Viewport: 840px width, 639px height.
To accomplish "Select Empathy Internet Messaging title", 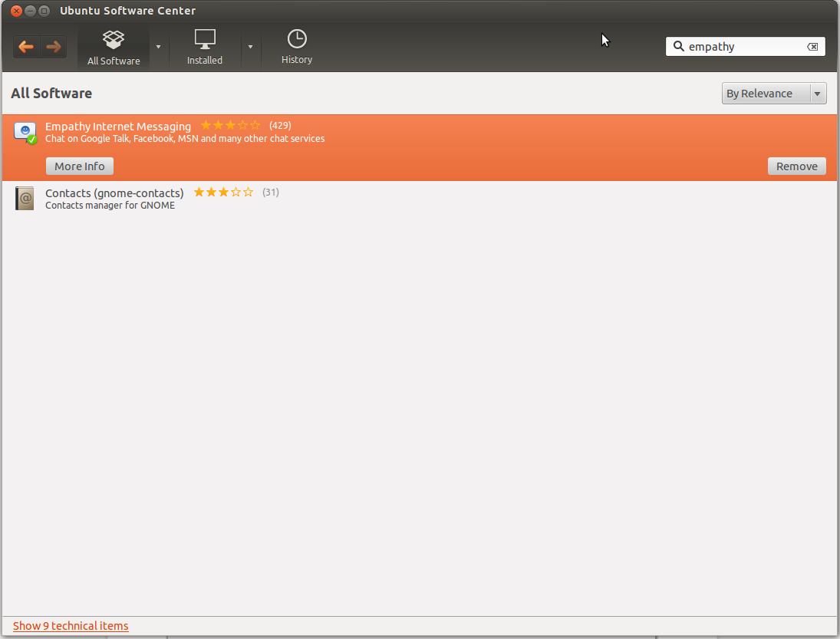I will [x=118, y=127].
